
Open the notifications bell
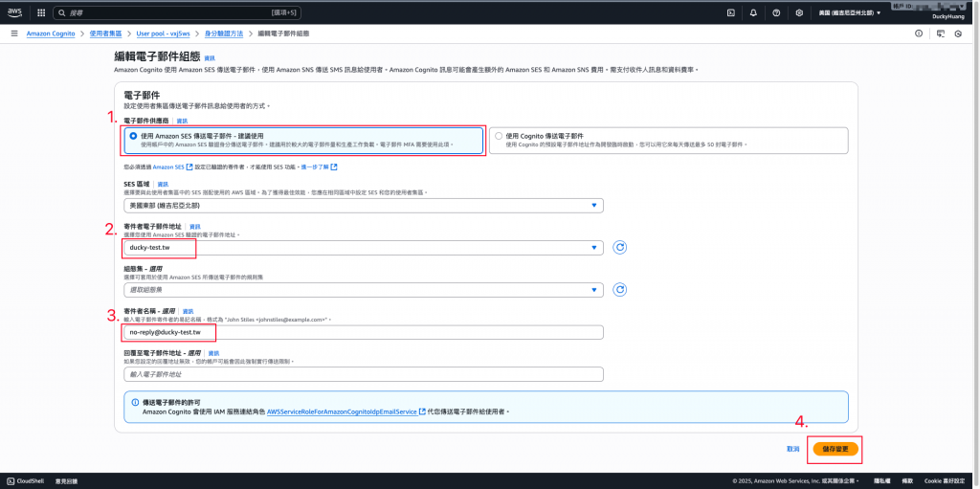pos(753,12)
